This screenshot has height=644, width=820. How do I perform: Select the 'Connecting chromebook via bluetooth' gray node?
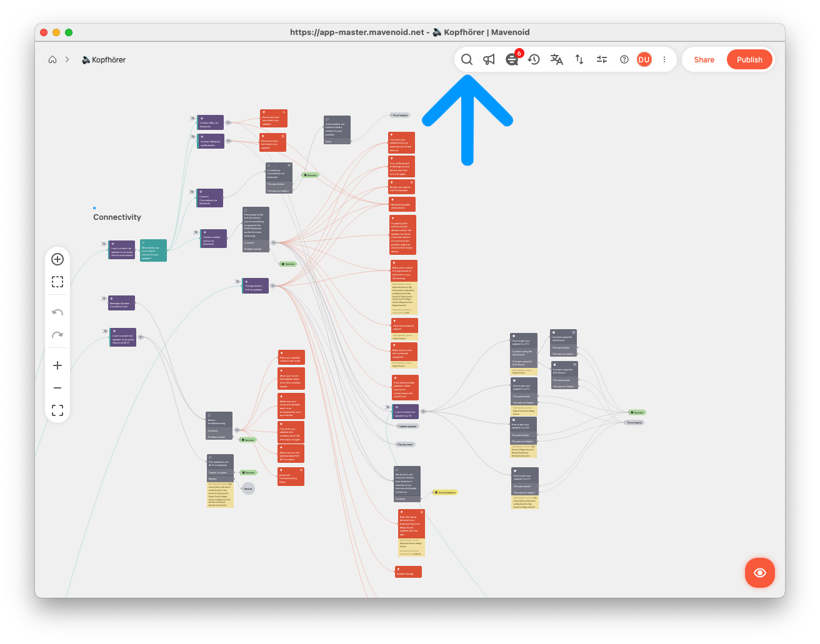click(279, 178)
